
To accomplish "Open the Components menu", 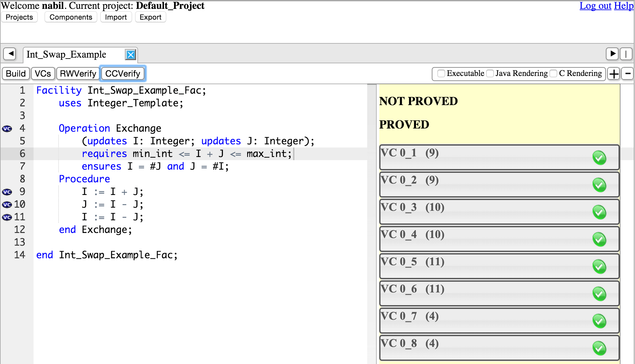I will tap(71, 17).
